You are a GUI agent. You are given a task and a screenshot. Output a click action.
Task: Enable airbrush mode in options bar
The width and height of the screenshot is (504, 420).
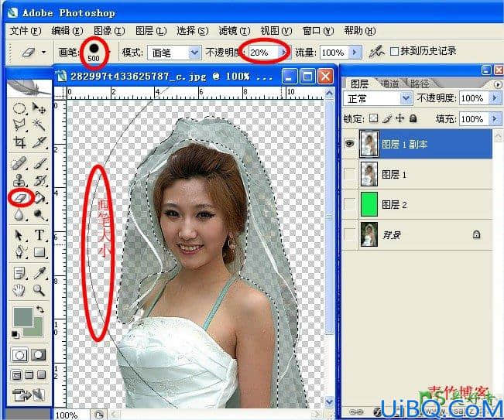376,52
